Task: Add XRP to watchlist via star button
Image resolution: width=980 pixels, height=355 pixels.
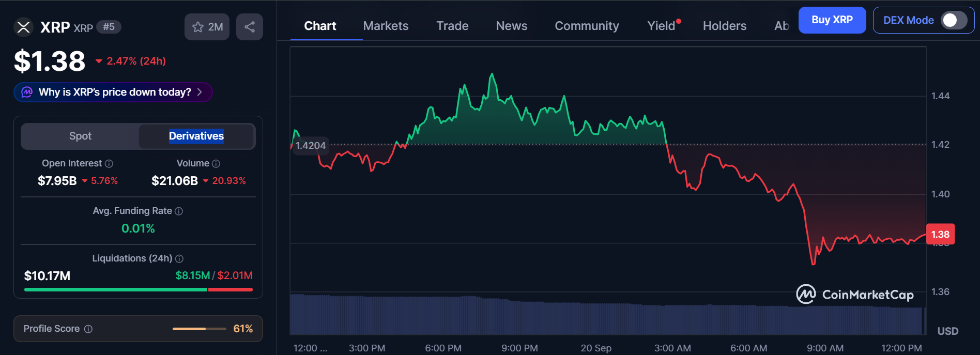Action: click(x=207, y=27)
